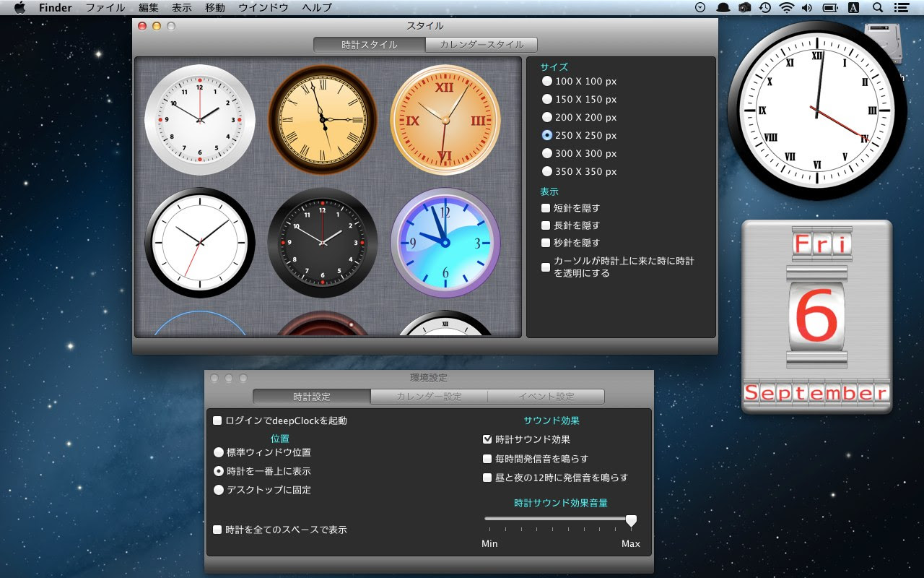
Task: Open the 時計設定 tab in 環境設定
Action: pos(312,397)
